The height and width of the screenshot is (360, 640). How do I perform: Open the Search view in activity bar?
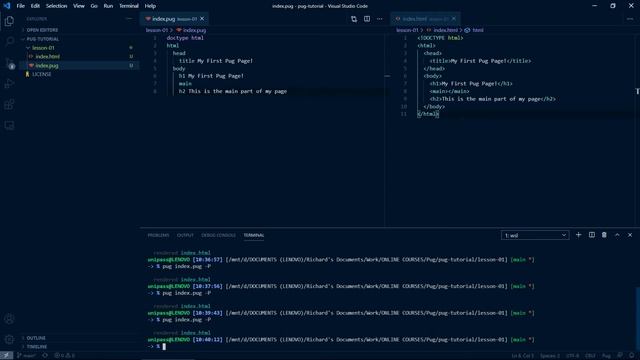9,42
